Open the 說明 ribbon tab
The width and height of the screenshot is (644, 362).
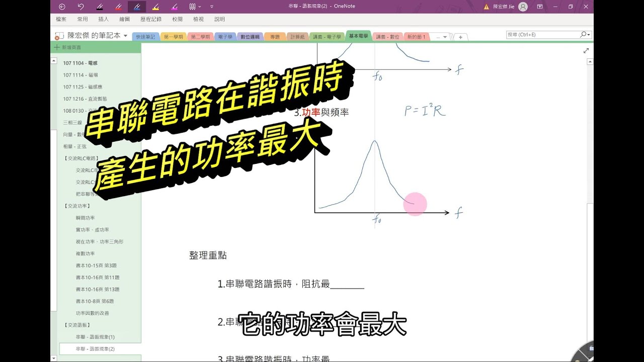[x=219, y=19]
